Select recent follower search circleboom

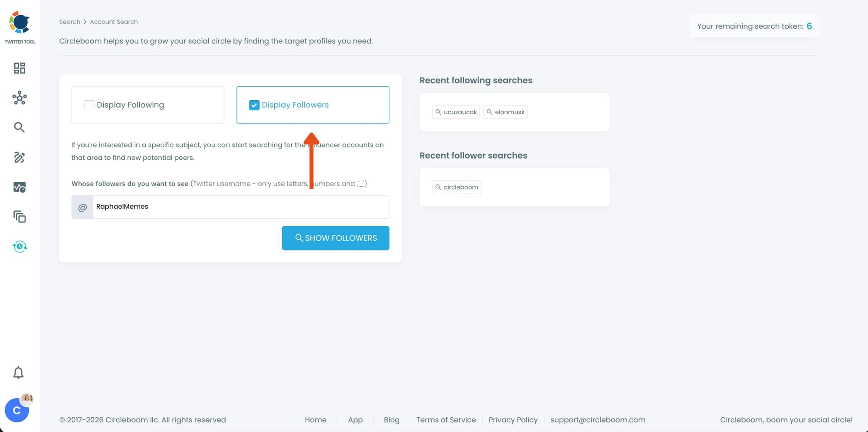(457, 187)
